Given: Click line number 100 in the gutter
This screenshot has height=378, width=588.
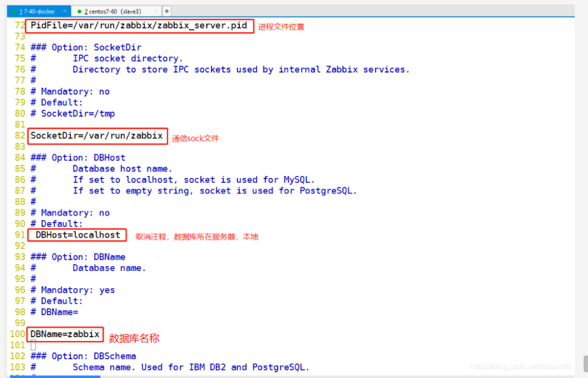Looking at the screenshot, I should (x=18, y=334).
